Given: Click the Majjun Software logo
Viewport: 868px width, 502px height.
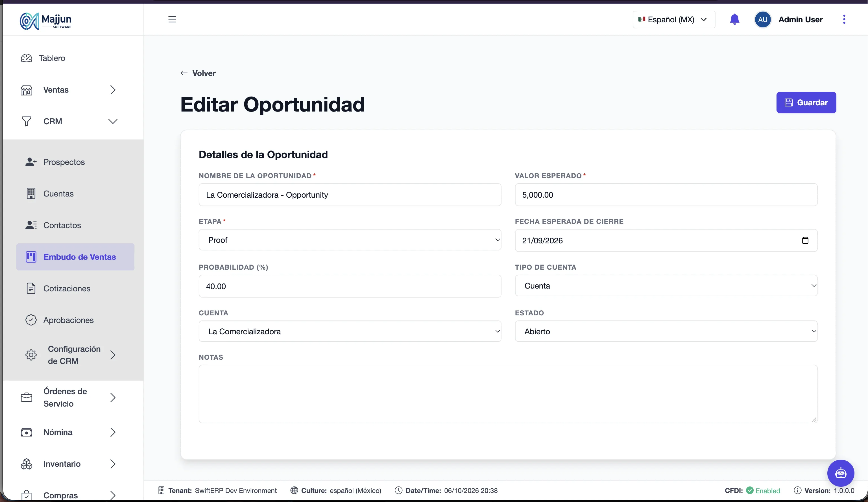Looking at the screenshot, I should coord(45,21).
